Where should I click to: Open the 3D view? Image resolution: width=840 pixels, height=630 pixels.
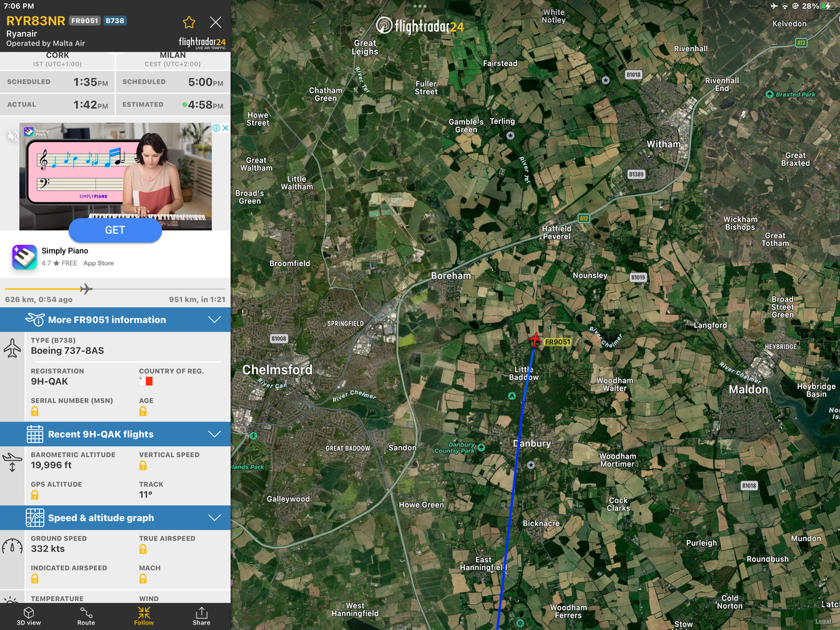[x=29, y=616]
